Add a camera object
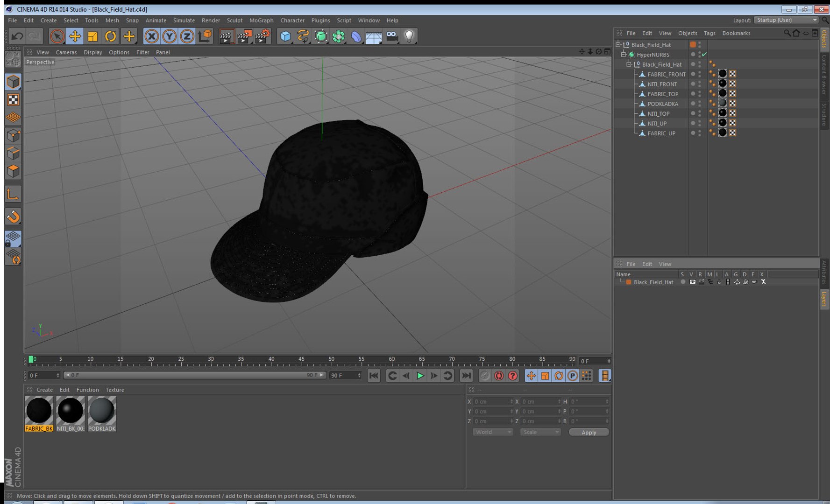 click(392, 36)
